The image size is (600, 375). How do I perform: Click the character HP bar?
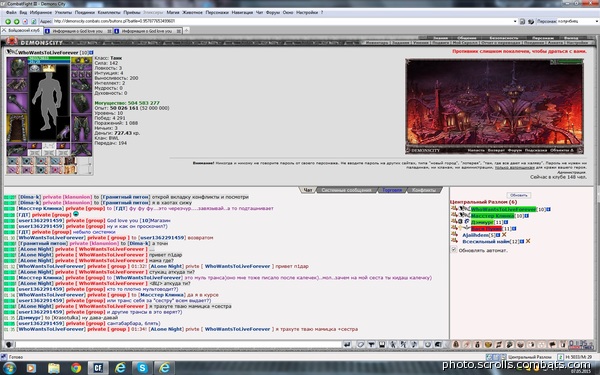coord(49,58)
